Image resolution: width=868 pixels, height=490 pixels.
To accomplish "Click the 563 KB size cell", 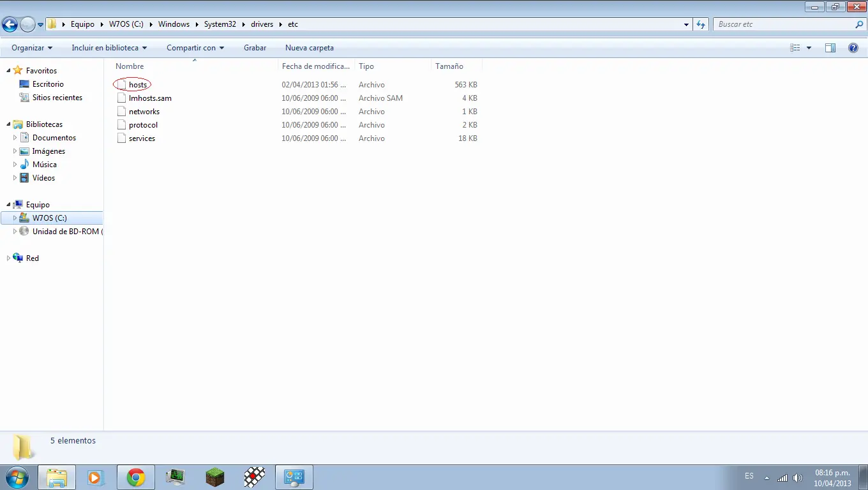I will coord(466,85).
